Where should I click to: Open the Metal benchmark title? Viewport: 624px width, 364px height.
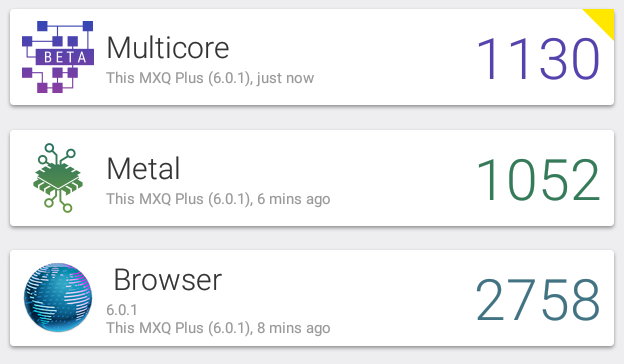[x=143, y=169]
